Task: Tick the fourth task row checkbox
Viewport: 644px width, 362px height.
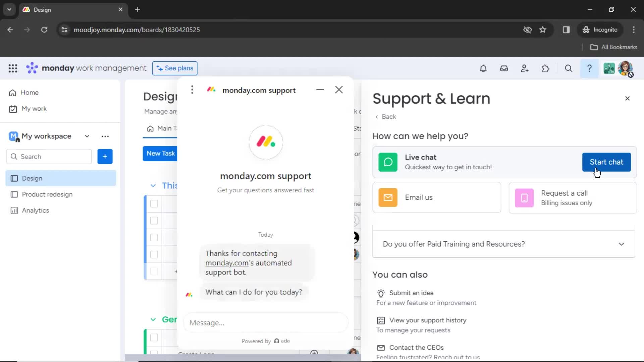Action: pyautogui.click(x=154, y=254)
